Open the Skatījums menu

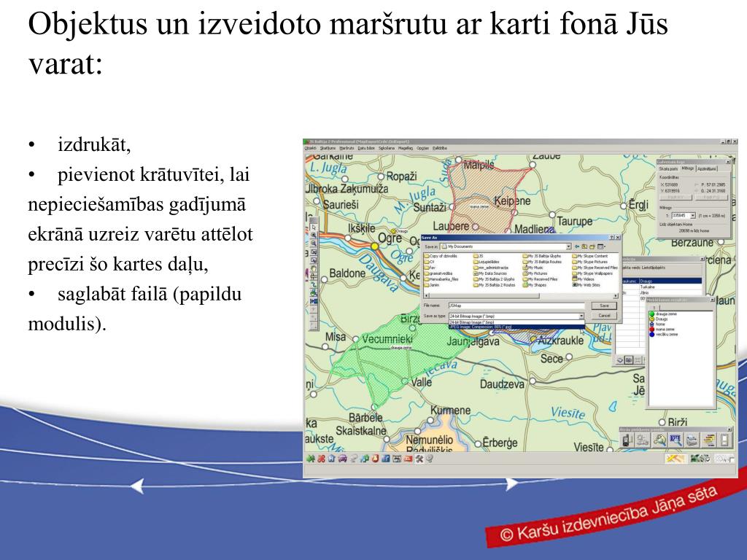tap(328, 148)
